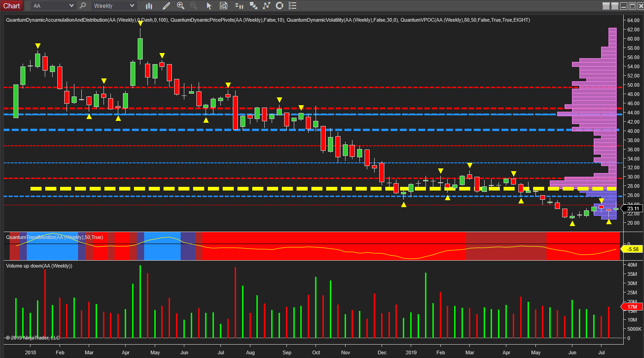This screenshot has height=358, width=644.
Task: Select the cursor pointer tool icon
Action: click(x=209, y=6)
